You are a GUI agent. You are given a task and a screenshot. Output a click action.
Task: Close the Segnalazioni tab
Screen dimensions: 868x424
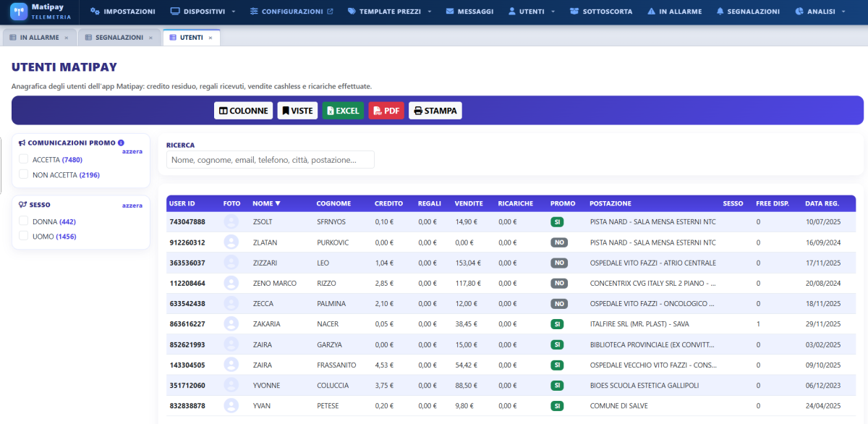pos(151,38)
